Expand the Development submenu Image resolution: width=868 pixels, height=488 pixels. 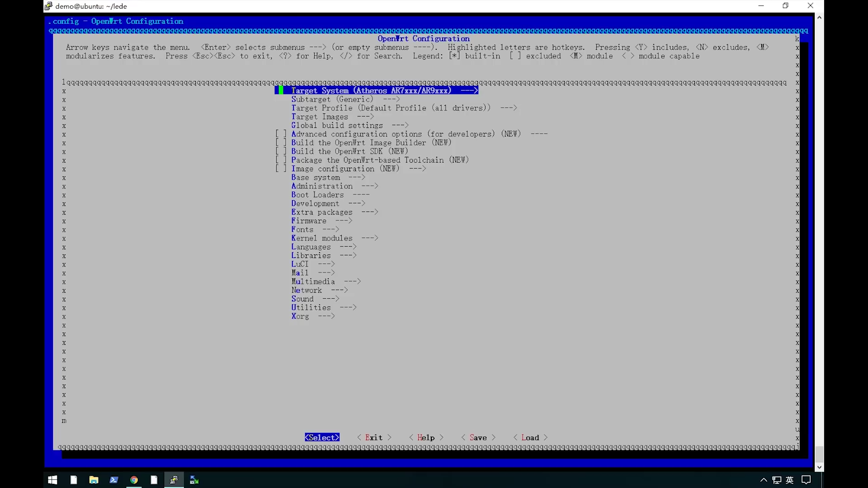(x=328, y=203)
